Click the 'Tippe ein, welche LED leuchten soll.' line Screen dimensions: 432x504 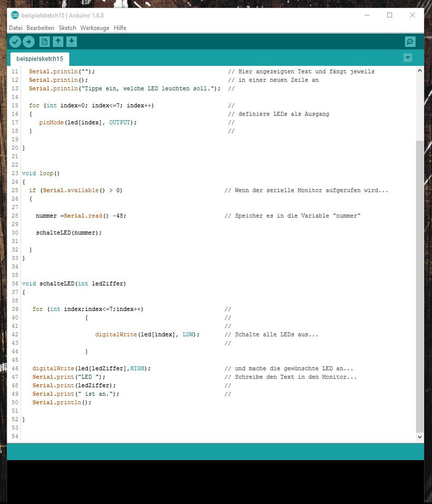pos(125,89)
